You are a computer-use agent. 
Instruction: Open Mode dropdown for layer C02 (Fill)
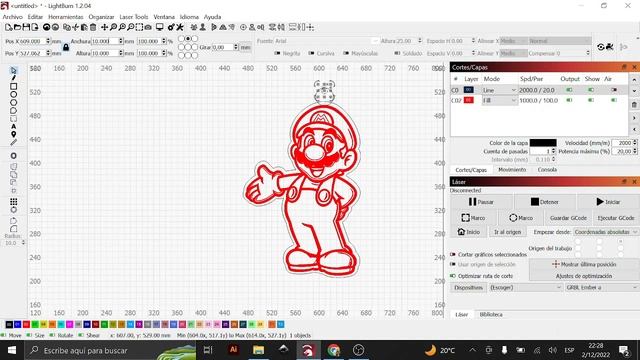pos(500,100)
